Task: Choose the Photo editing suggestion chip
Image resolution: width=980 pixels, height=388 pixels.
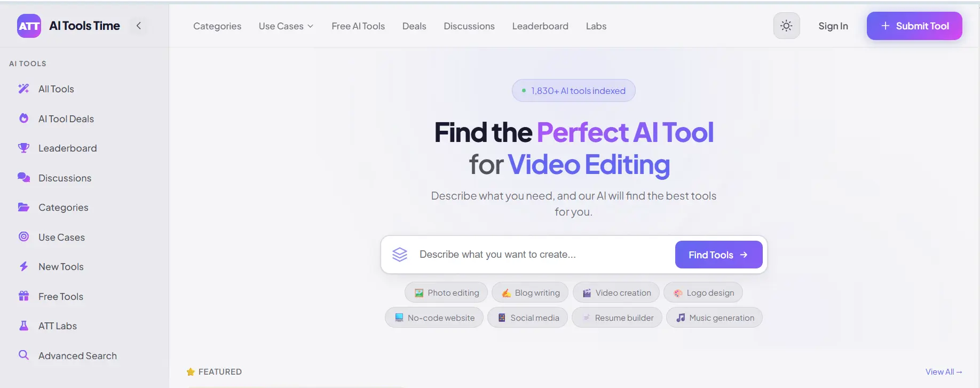Action: (x=446, y=292)
